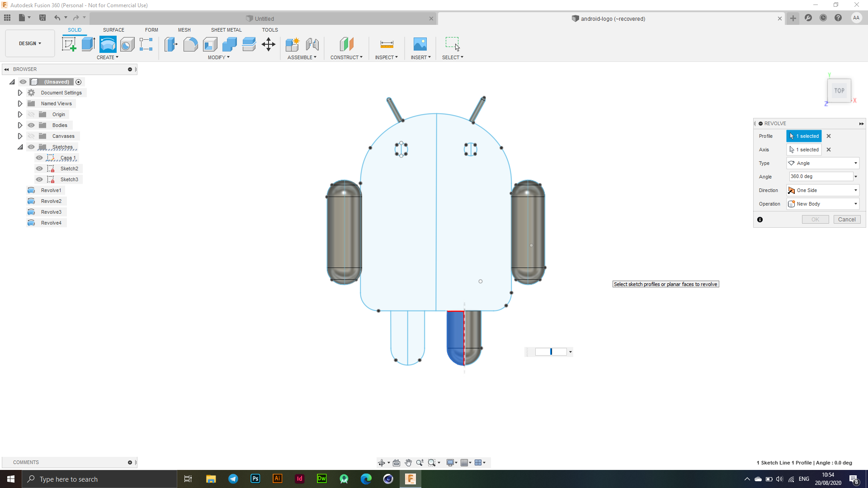This screenshot has width=868, height=488.
Task: Switch to the FORM tab
Action: click(151, 30)
